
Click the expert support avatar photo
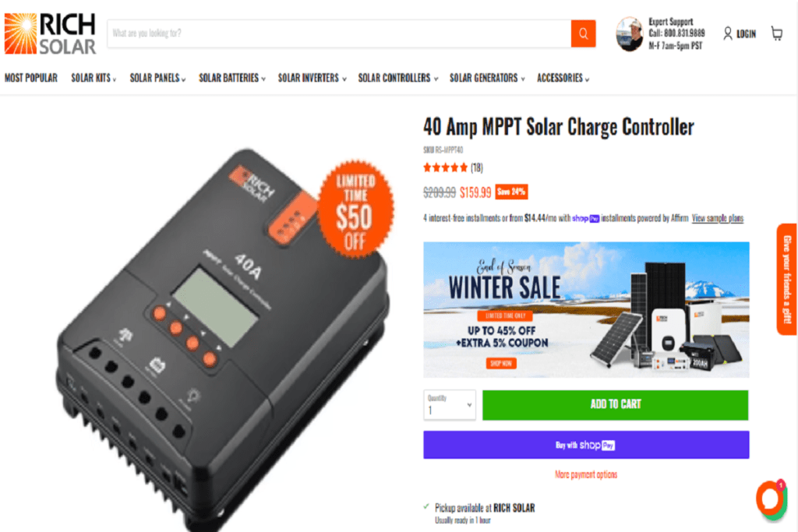point(630,34)
